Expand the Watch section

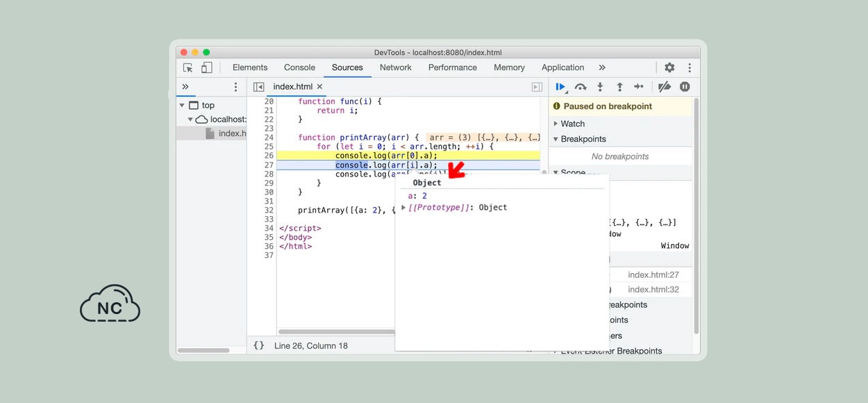pyautogui.click(x=556, y=124)
